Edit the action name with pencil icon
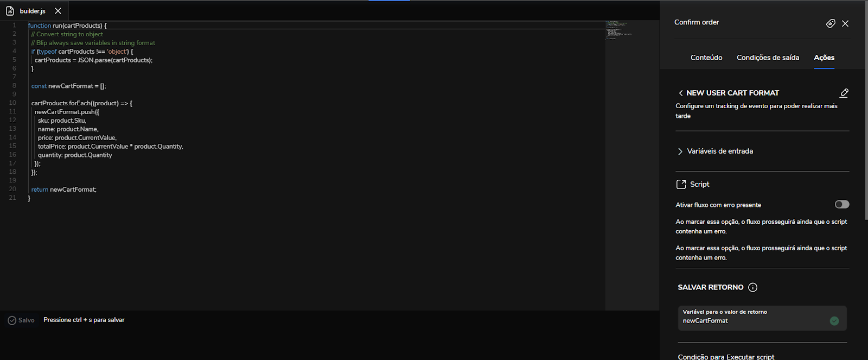This screenshot has width=868, height=360. 844,93
